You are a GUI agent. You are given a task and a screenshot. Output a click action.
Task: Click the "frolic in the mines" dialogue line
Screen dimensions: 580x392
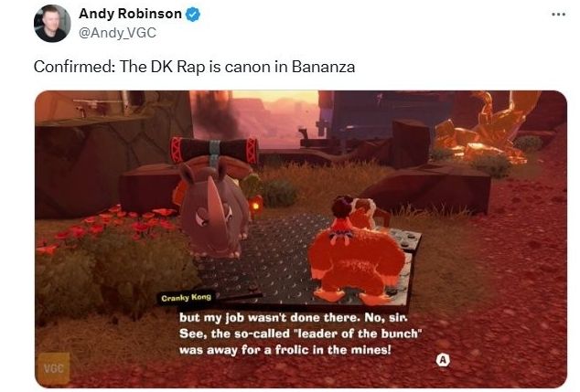pos(285,350)
